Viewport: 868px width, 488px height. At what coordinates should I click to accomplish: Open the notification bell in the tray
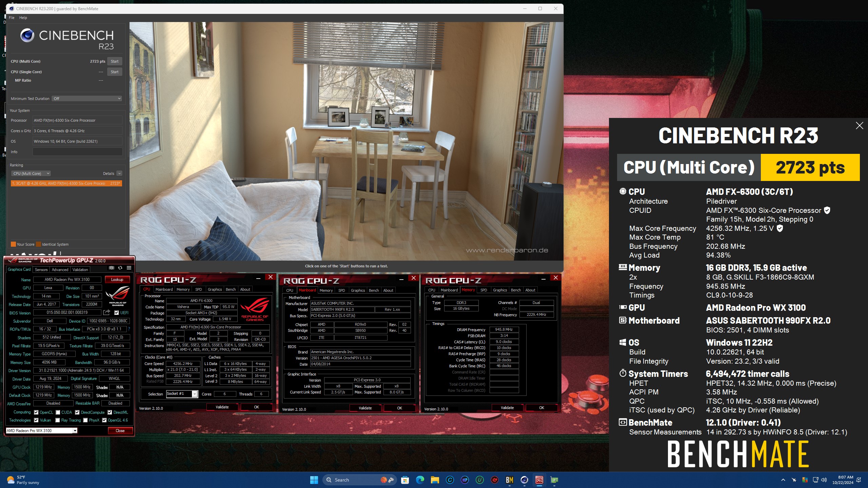pyautogui.click(x=859, y=480)
